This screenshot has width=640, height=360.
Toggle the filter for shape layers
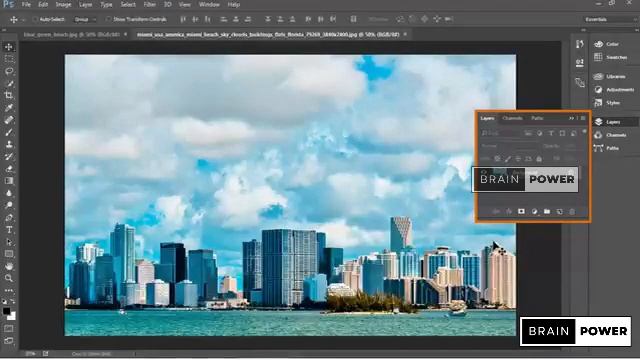562,133
